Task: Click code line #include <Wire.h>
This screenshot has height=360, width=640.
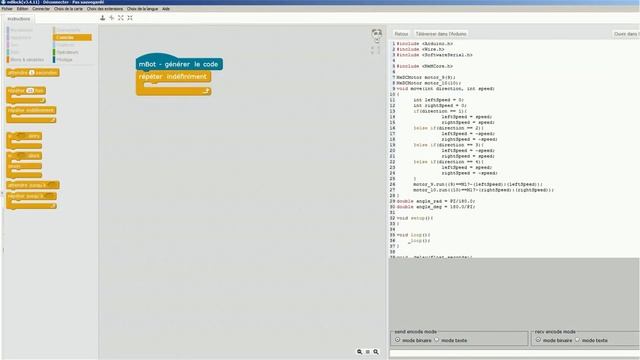Action: (x=420, y=49)
